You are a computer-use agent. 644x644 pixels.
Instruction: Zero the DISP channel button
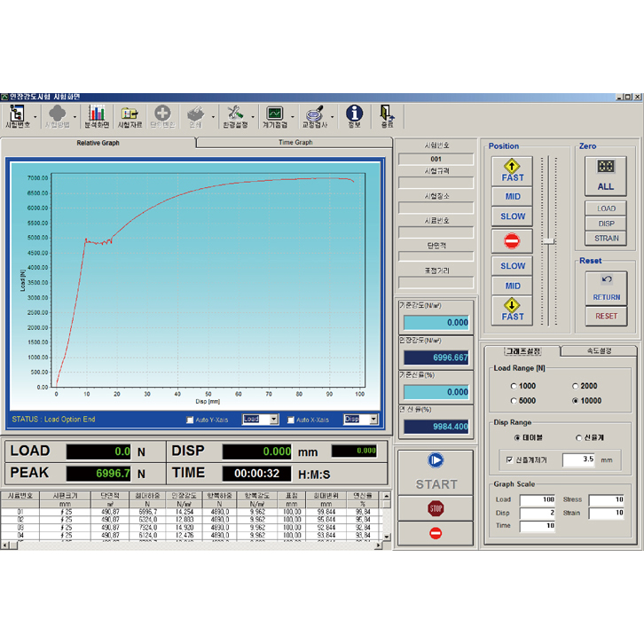point(606,224)
